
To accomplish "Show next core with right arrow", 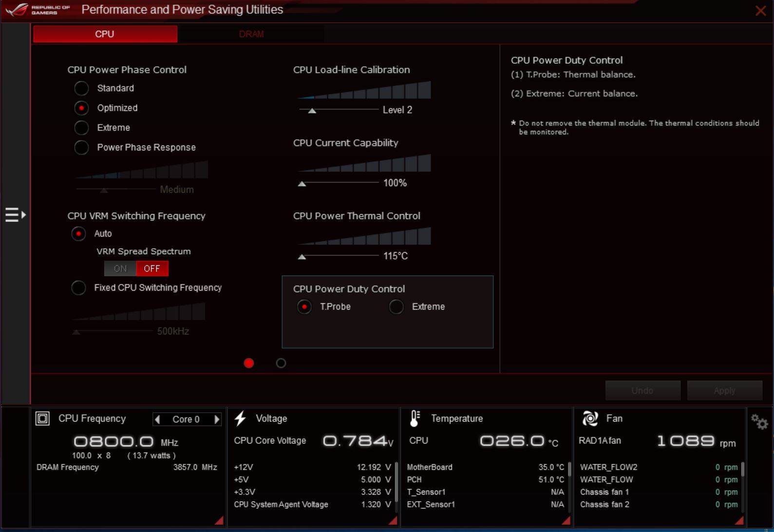I will [217, 419].
